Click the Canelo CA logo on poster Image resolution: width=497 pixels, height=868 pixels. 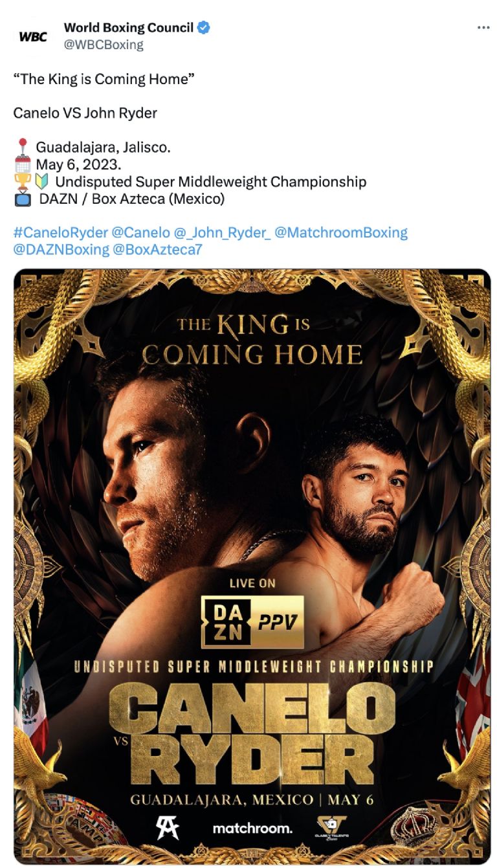click(168, 827)
